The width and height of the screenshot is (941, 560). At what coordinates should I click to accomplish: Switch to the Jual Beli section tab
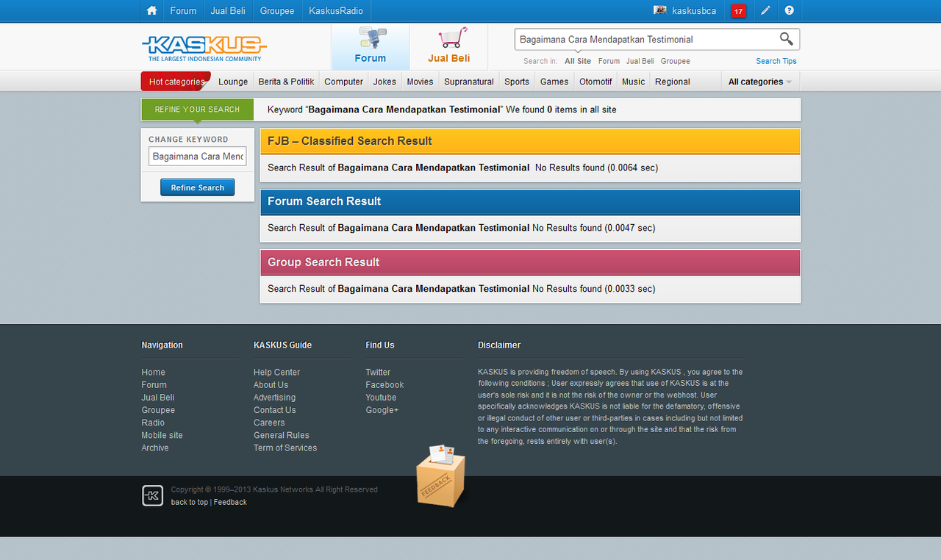(x=449, y=46)
